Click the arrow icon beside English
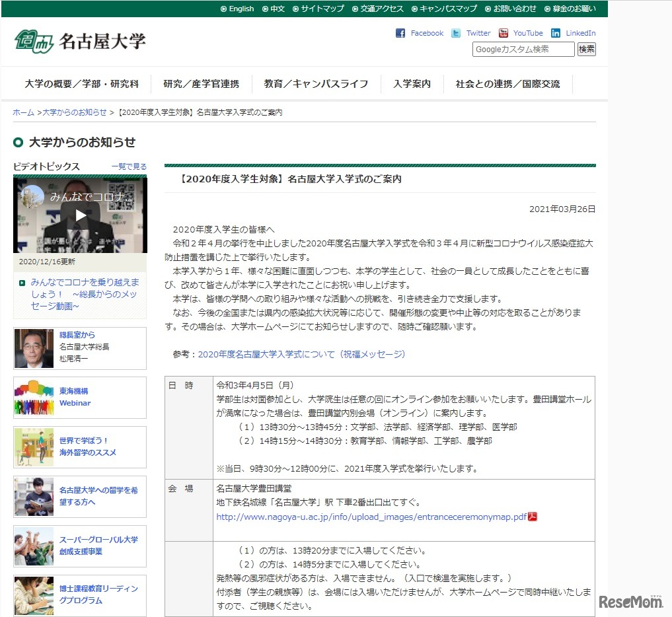The height and width of the screenshot is (617, 672). click(x=223, y=9)
